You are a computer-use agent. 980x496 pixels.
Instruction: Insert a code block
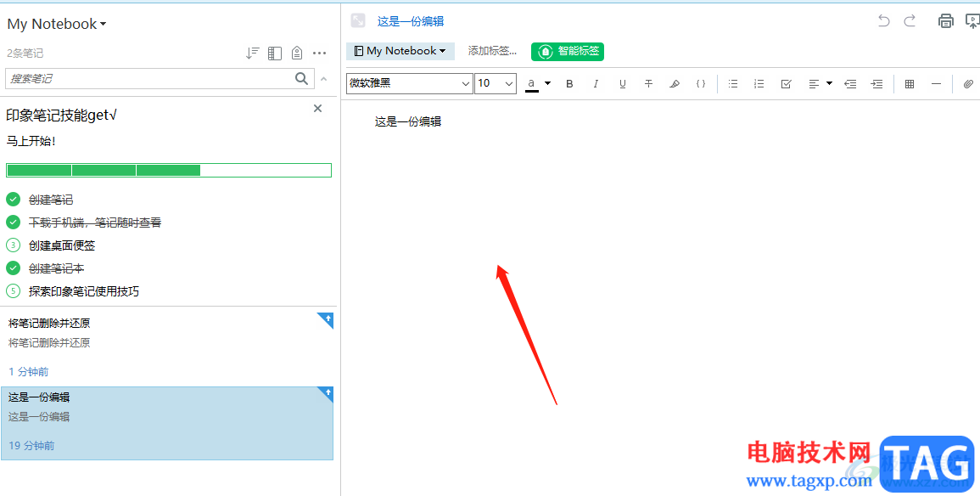(x=701, y=84)
